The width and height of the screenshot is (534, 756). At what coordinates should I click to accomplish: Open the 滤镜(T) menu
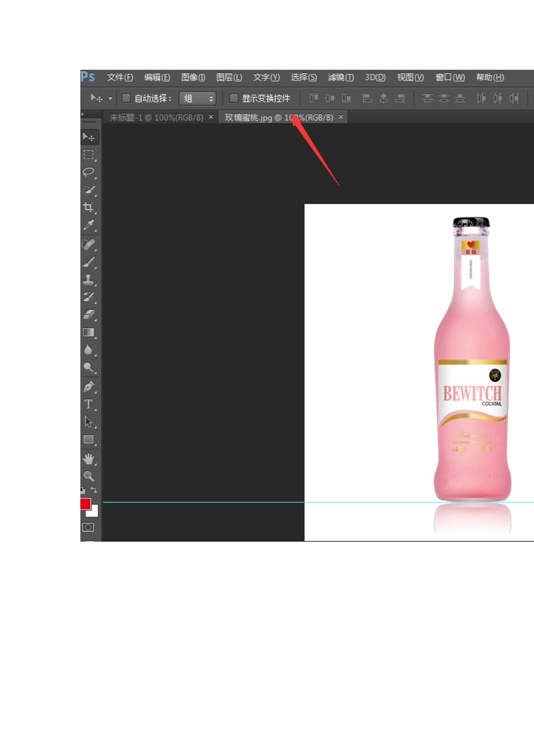coord(341,77)
